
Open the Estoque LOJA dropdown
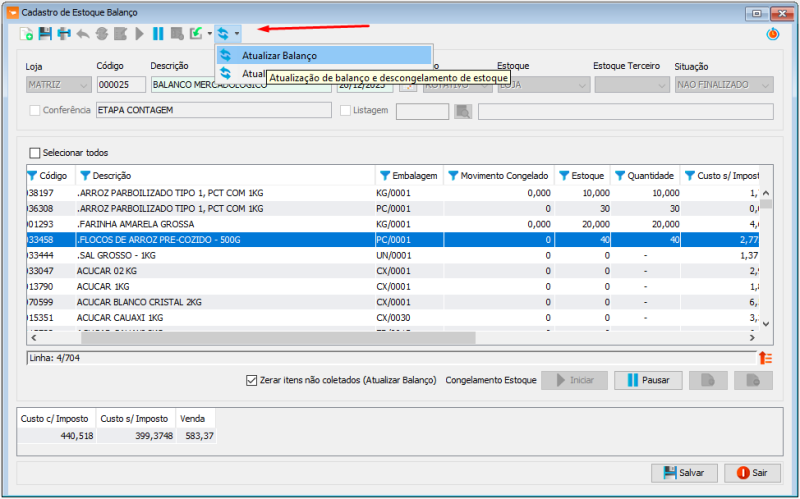[x=544, y=85]
